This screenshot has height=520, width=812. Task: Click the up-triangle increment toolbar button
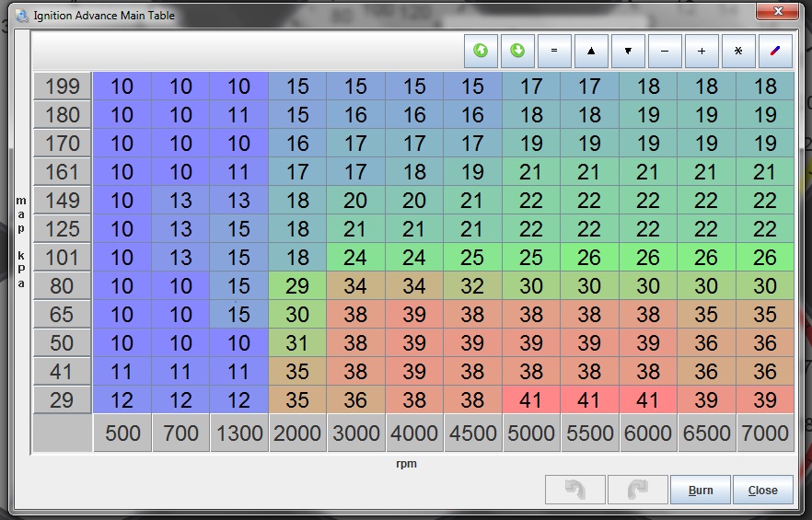591,51
